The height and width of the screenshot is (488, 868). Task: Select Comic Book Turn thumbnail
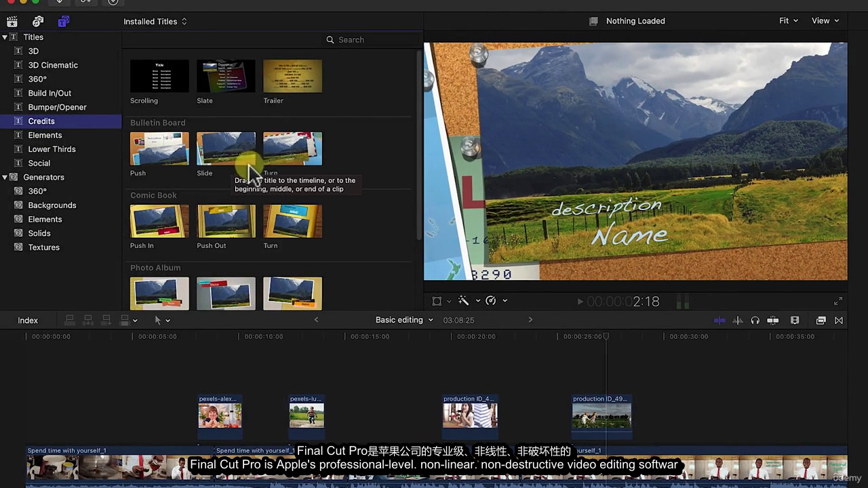pyautogui.click(x=292, y=221)
